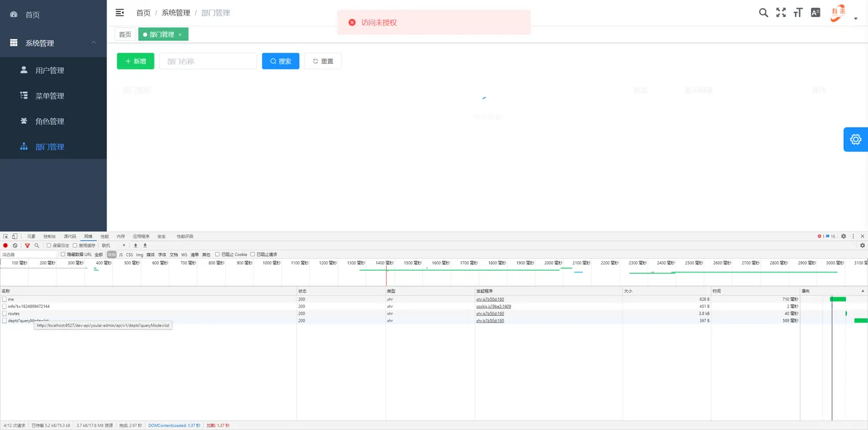Toggle the red network filter funnel icon

coord(27,246)
